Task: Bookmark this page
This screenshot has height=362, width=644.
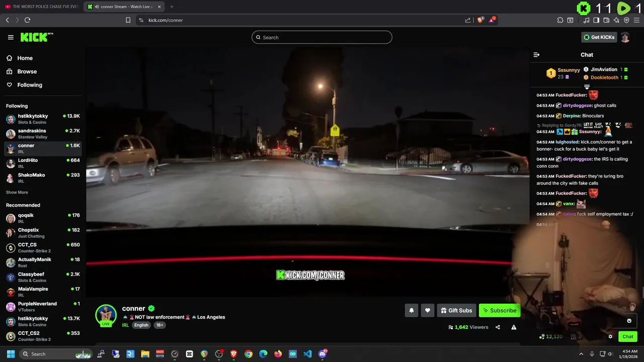Action: coord(128,20)
